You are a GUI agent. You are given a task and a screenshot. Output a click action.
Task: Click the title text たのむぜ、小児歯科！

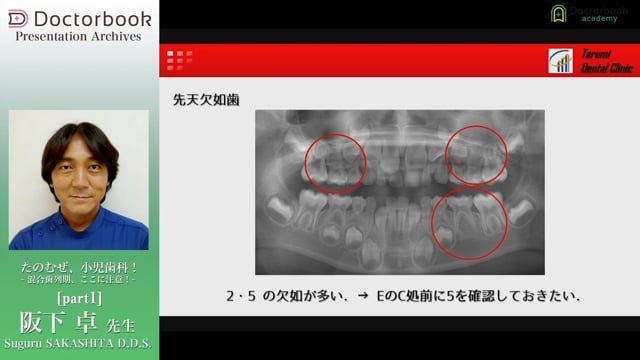[79, 267]
